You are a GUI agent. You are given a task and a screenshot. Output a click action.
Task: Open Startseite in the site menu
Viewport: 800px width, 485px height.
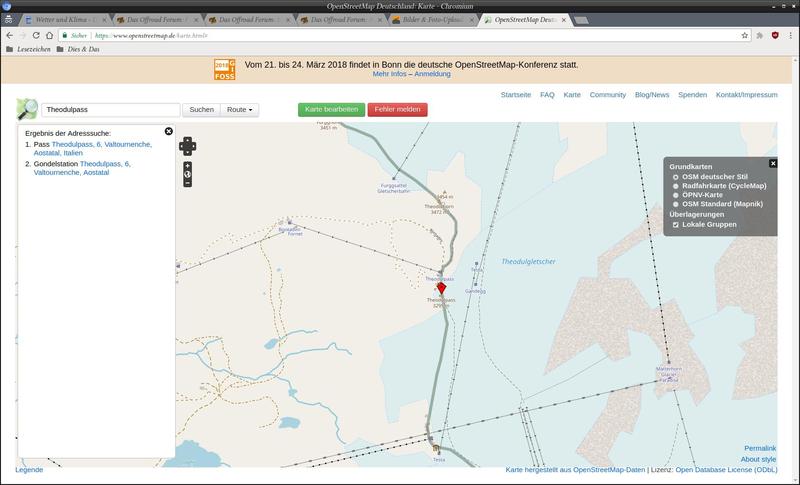coord(516,95)
